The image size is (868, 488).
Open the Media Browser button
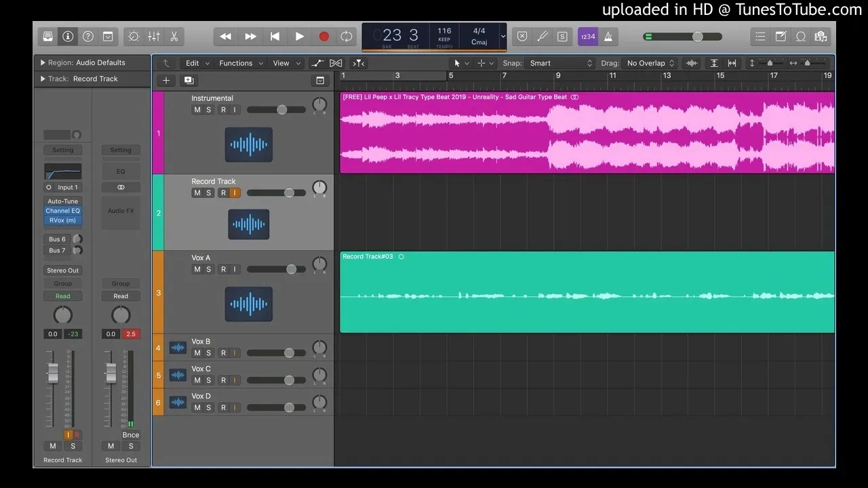pos(821,37)
